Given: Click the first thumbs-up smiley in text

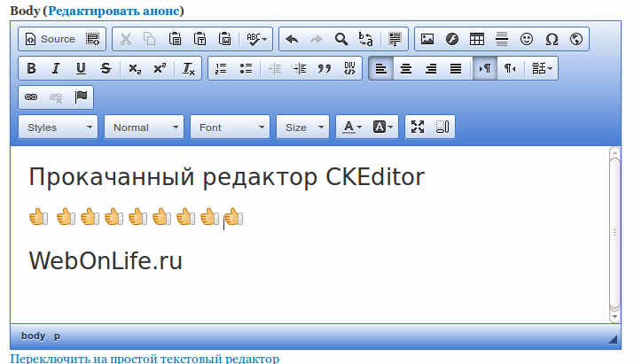Looking at the screenshot, I should pos(39,217).
